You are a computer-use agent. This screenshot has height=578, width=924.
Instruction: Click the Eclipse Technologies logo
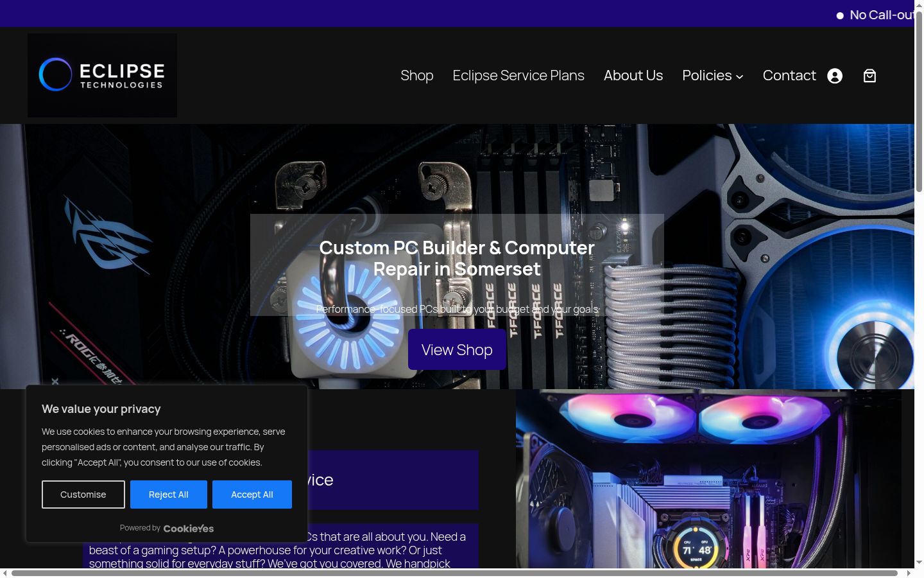point(102,75)
